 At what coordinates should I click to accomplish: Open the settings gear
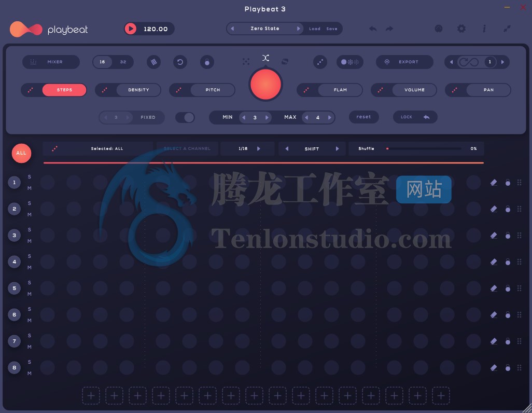click(461, 29)
